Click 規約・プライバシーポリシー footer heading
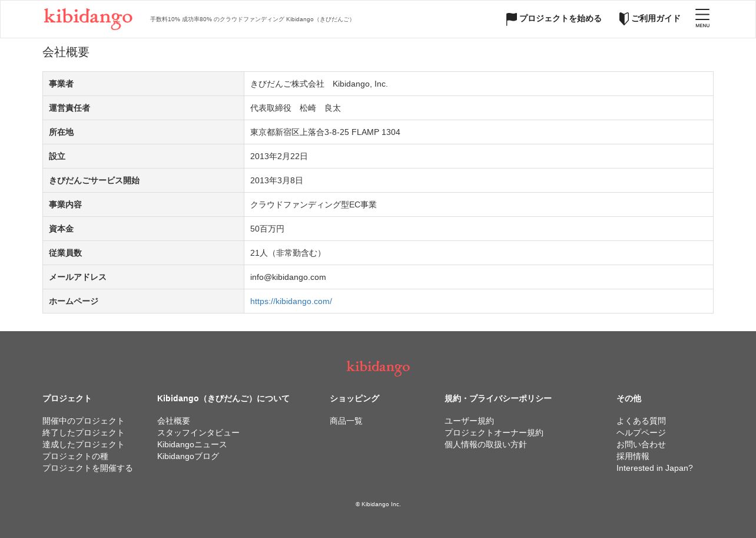 coord(498,398)
